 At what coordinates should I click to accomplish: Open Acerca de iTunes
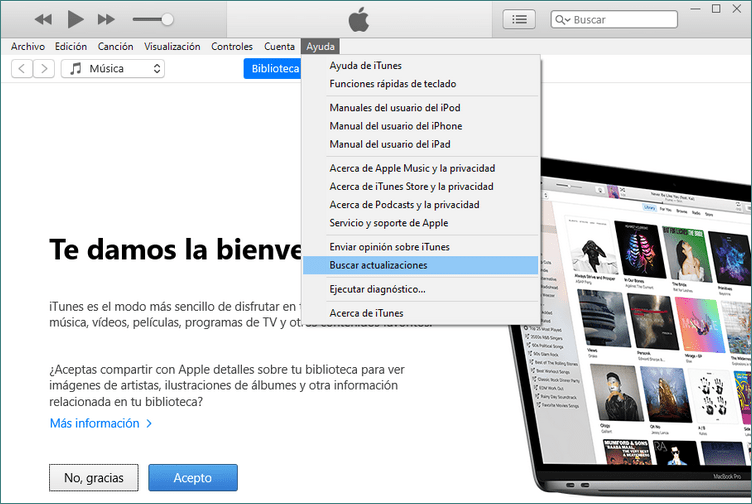[x=421, y=313]
